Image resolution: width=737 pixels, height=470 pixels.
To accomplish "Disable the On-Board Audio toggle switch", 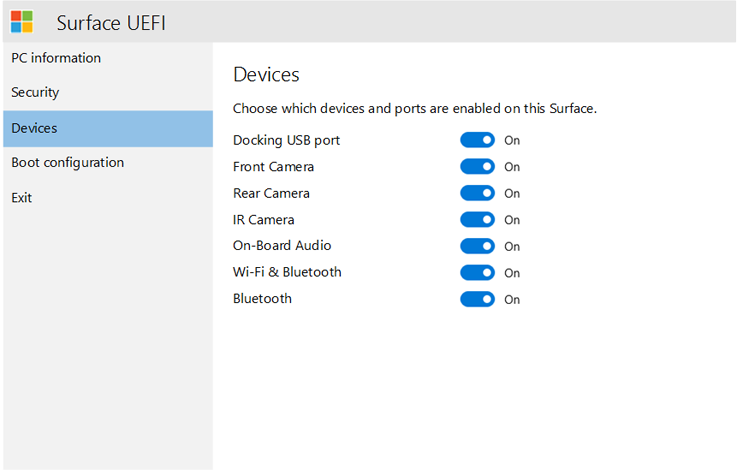I will click(x=477, y=246).
